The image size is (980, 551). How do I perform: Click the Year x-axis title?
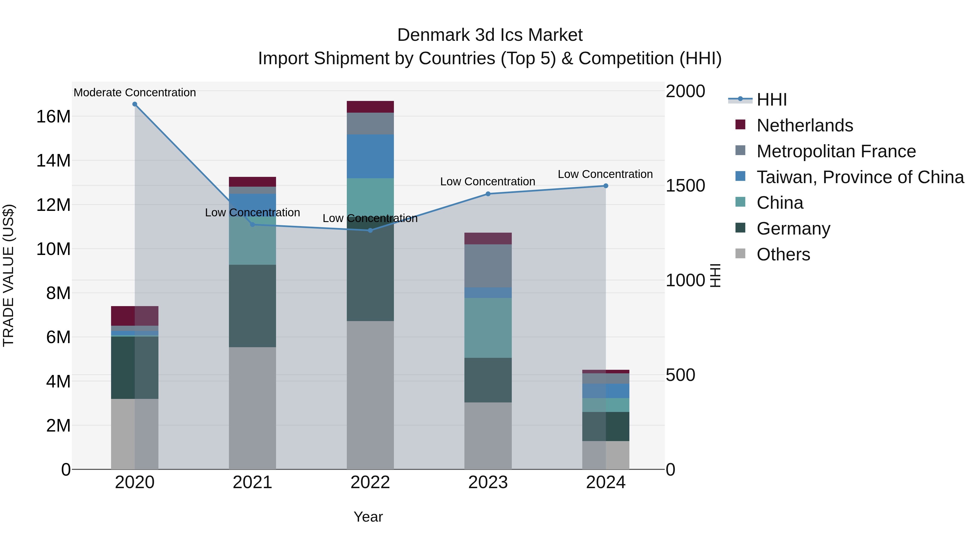coord(368,517)
